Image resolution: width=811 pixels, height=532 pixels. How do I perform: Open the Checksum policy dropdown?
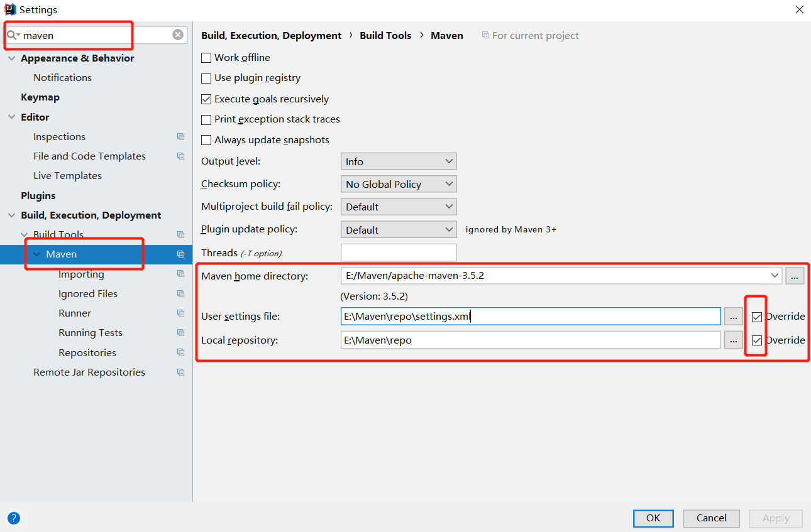(x=399, y=184)
